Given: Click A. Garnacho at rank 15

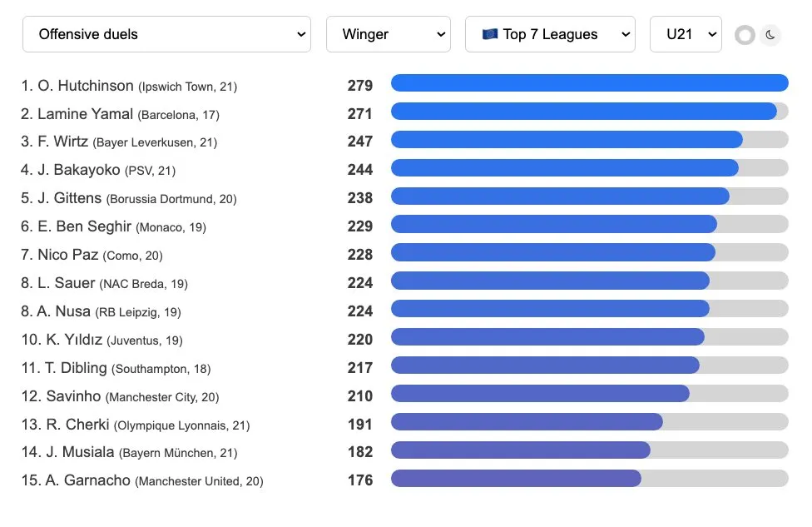Looking at the screenshot, I should [x=142, y=481].
